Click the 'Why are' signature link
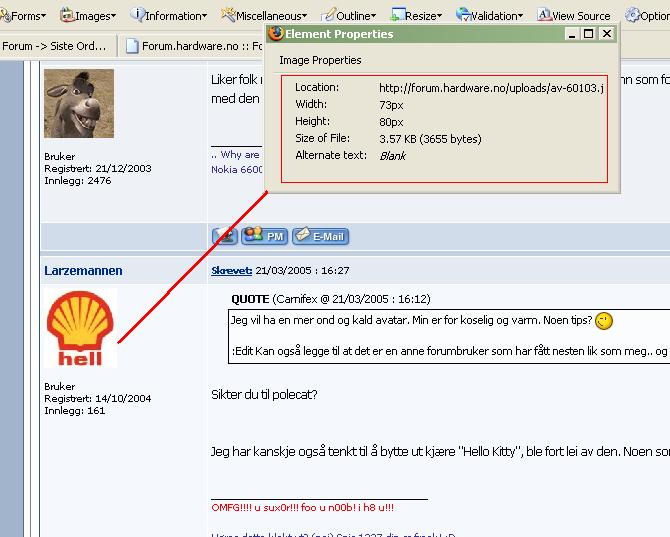670x537 pixels. (236, 155)
